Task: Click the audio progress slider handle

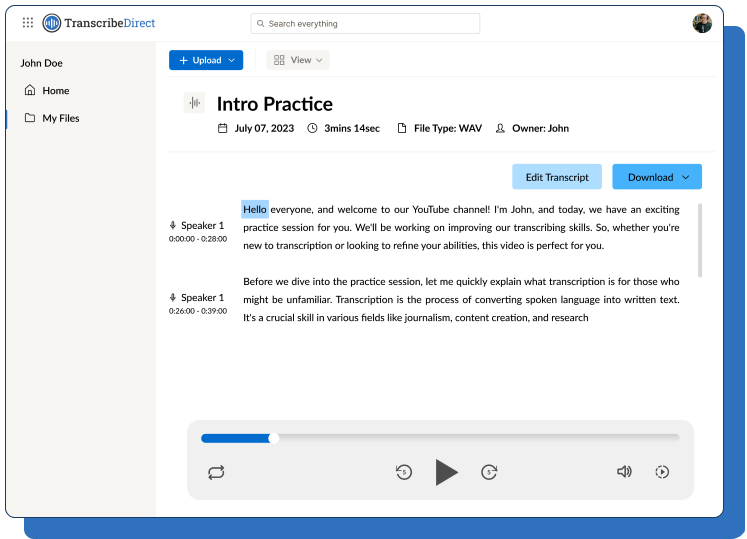Action: [x=274, y=438]
